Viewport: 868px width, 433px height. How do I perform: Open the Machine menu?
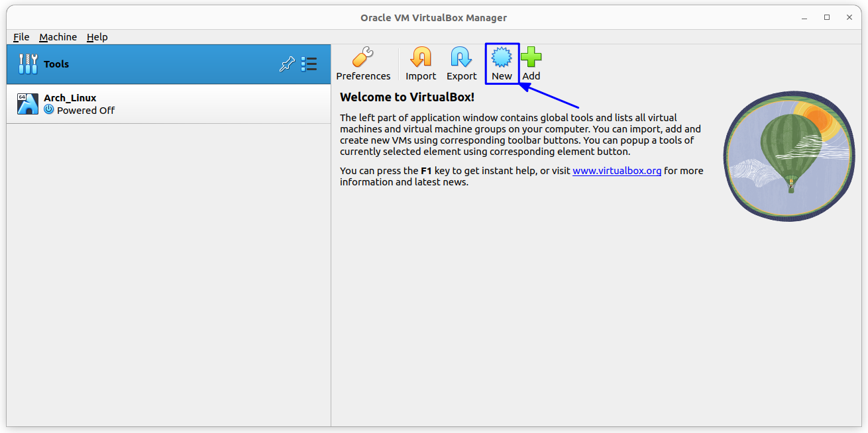58,36
